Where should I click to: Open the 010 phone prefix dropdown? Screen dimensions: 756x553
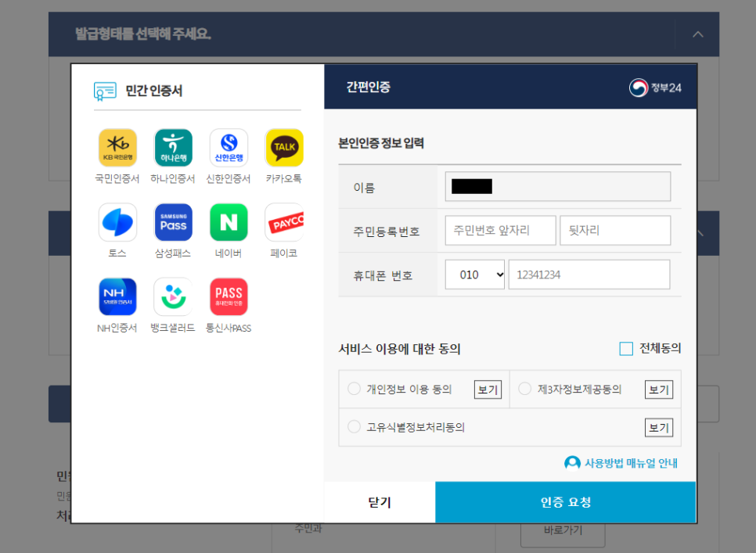tap(475, 275)
